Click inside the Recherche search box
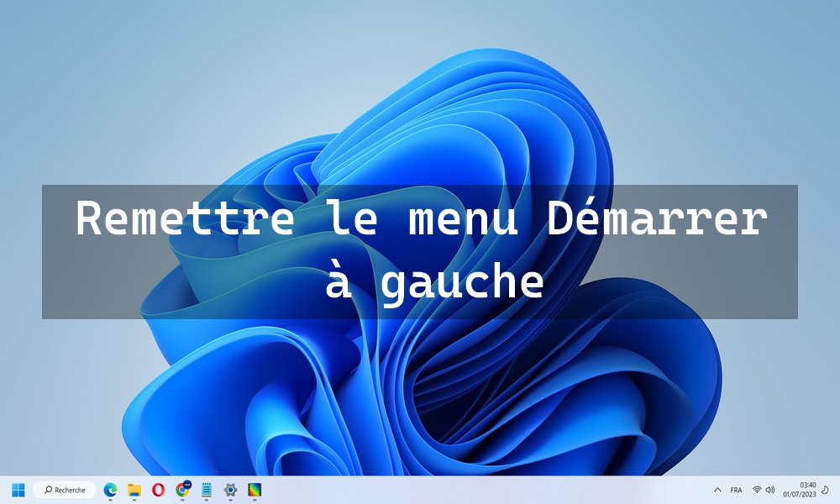The height and width of the screenshot is (504, 840). pyautogui.click(x=71, y=490)
